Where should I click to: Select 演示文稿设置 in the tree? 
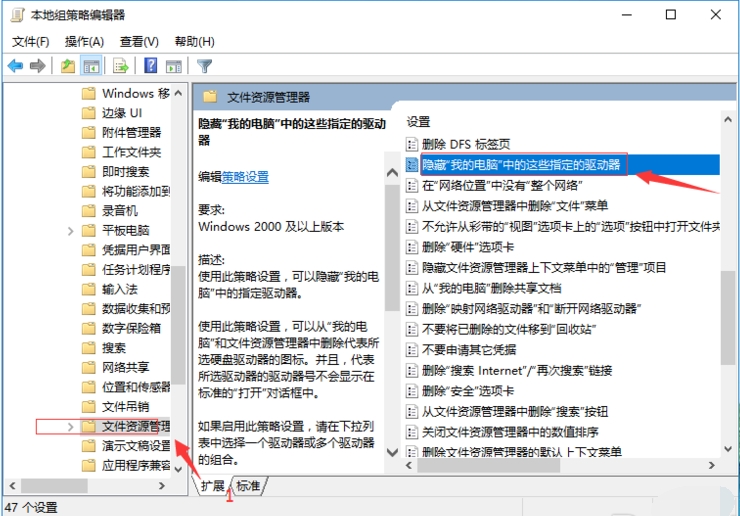click(x=136, y=446)
